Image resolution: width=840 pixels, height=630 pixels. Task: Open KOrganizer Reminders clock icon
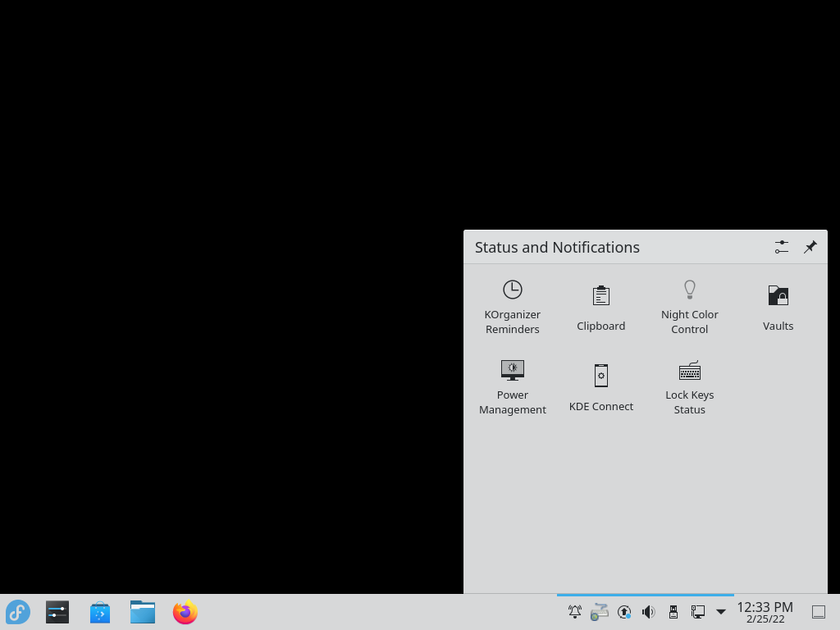512,290
